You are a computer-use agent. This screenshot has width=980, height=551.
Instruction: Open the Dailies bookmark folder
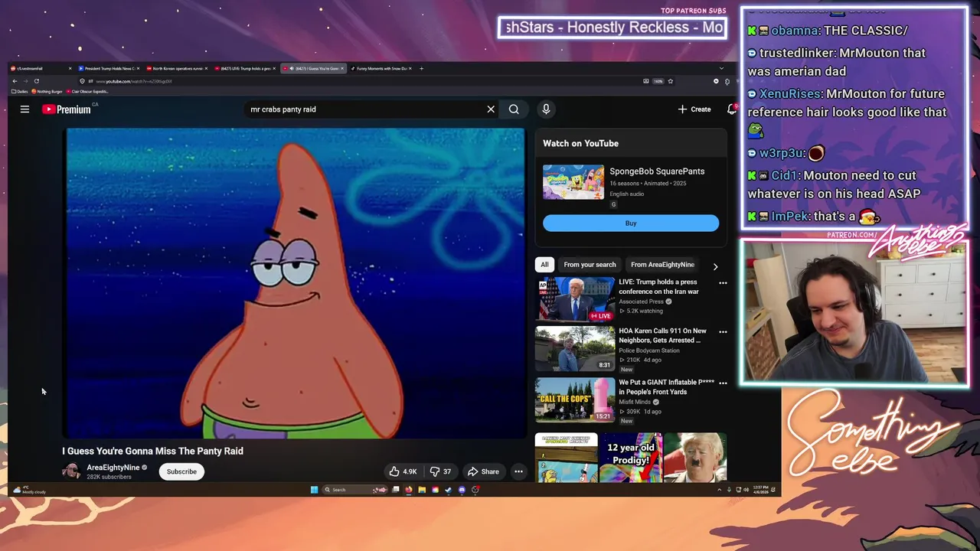click(x=19, y=91)
